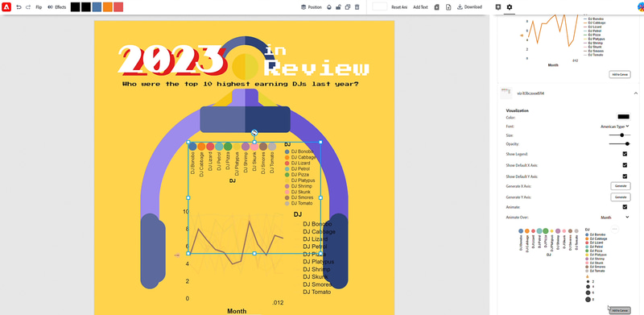Screen dimensions: 644x315
Task: Click the opacity droplet icon
Action: (329, 7)
